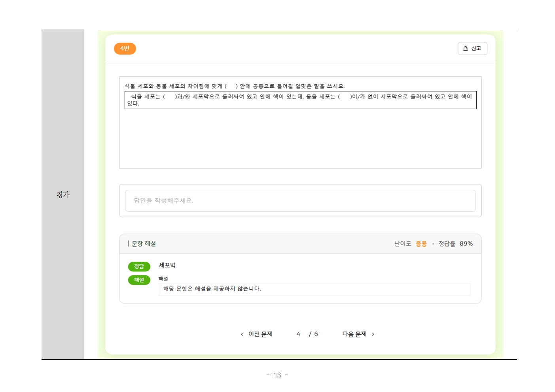Click the left chevron before 이전 문제
Screen dimensions: 555x392
pyautogui.click(x=242, y=334)
